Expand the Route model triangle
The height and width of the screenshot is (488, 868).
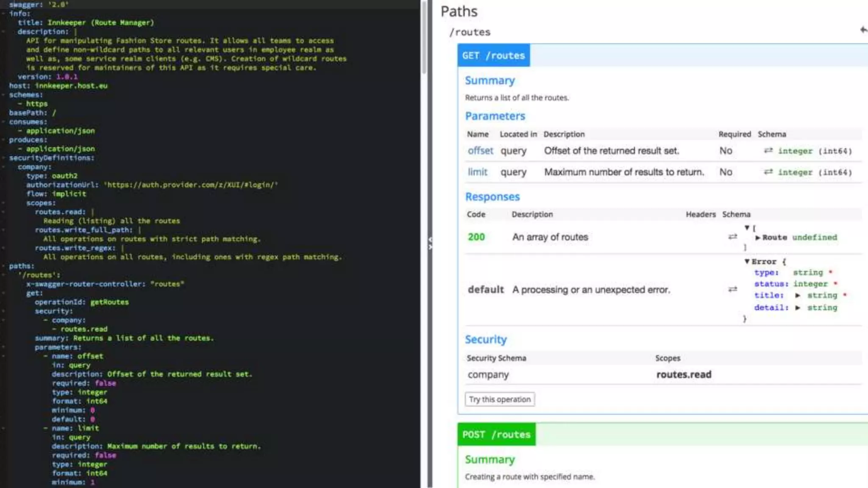(x=757, y=238)
